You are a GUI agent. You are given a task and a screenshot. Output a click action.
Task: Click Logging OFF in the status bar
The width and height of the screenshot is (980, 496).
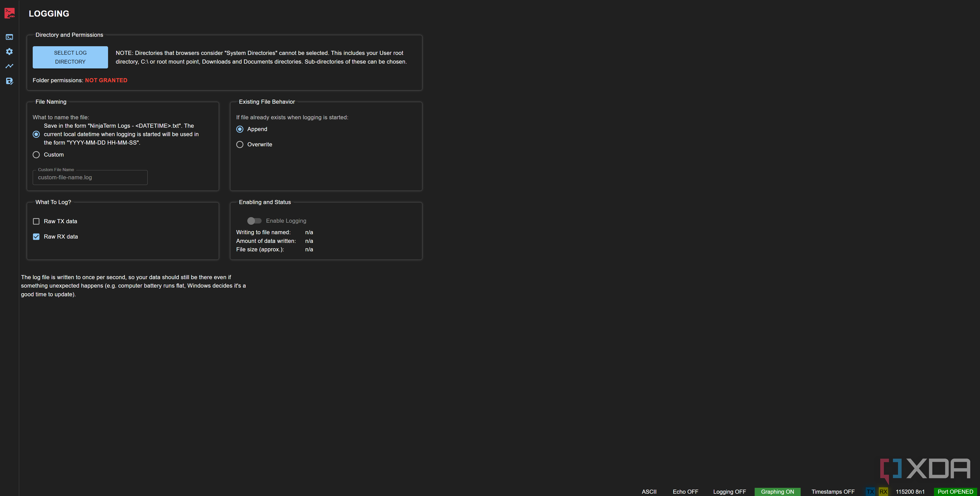tap(729, 491)
